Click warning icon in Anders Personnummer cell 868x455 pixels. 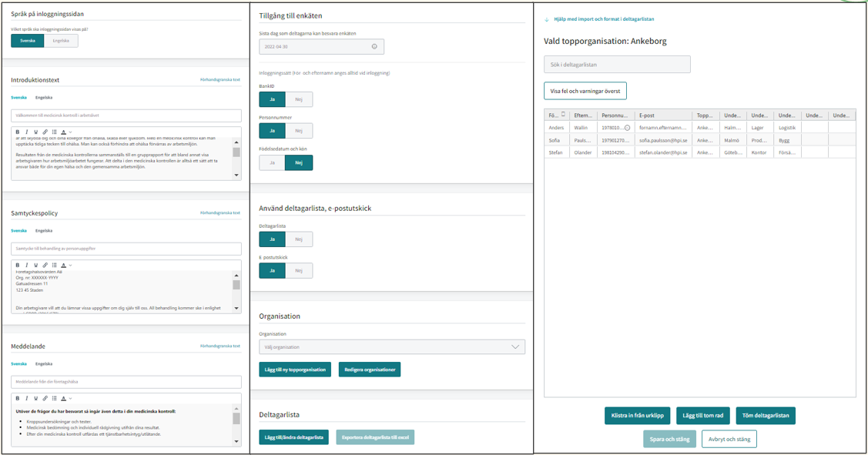click(x=627, y=128)
